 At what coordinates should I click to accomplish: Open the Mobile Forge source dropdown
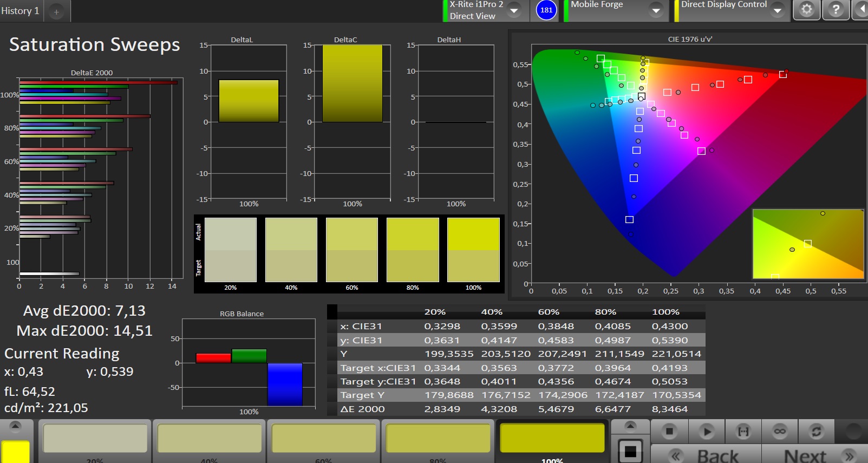pyautogui.click(x=656, y=10)
